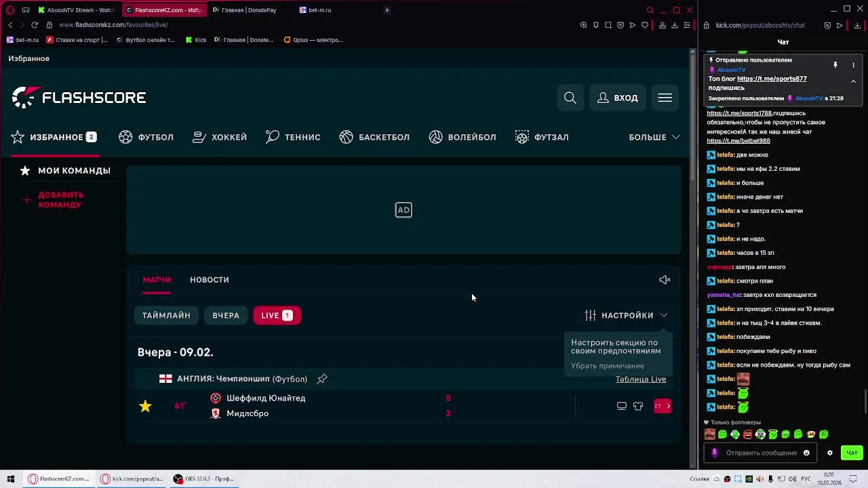Screen dimensions: 868x488
Task: Open Kick chat settings gear
Action: click(829, 453)
